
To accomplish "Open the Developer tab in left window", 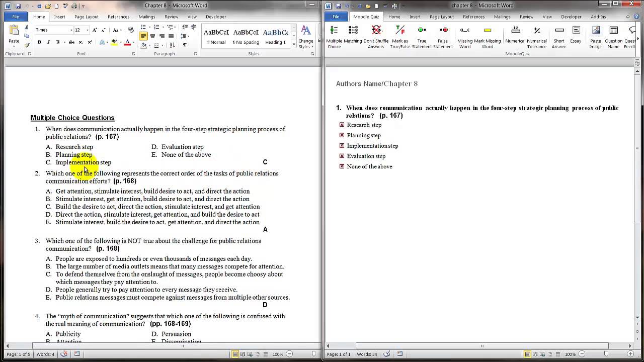I will pyautogui.click(x=216, y=17).
